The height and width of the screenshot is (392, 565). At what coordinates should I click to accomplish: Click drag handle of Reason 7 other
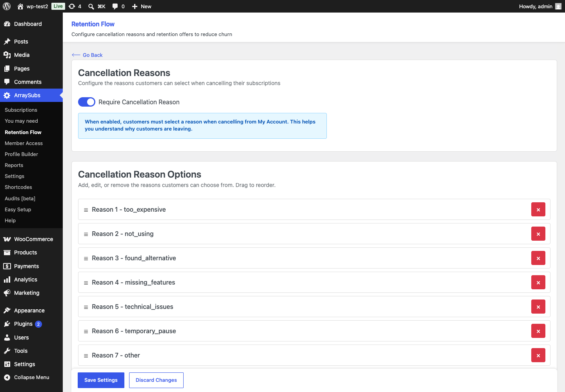point(86,356)
